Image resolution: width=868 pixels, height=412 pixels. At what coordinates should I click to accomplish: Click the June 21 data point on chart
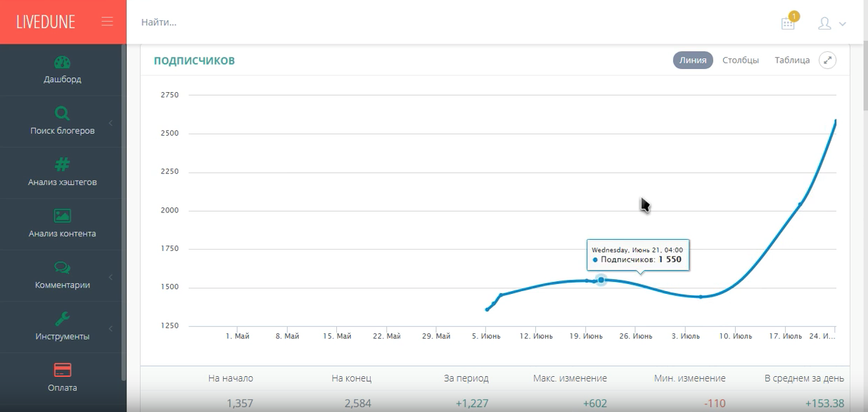point(601,280)
